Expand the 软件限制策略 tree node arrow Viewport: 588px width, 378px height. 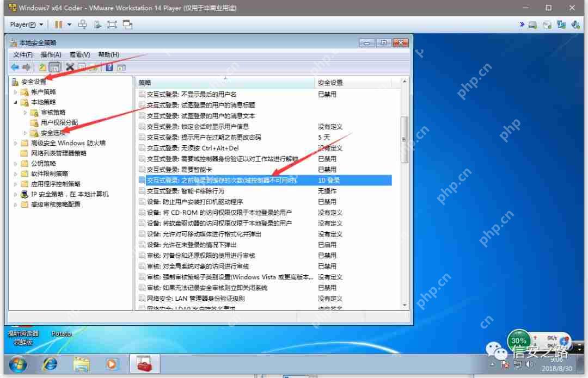(15, 174)
